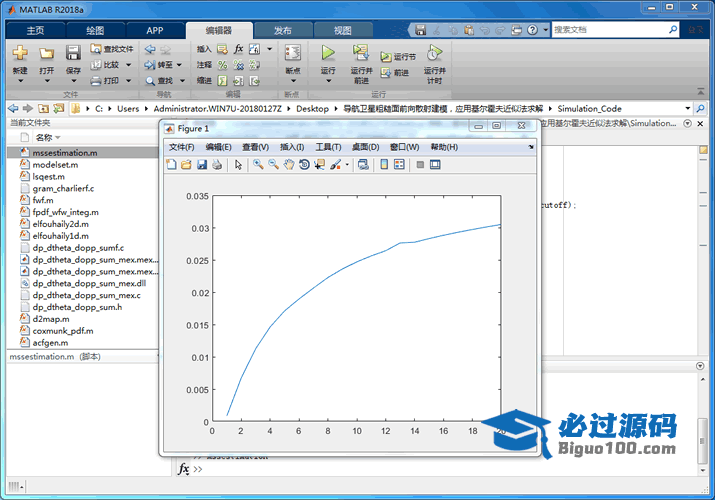Open the Save dropdown arrow

73,81
